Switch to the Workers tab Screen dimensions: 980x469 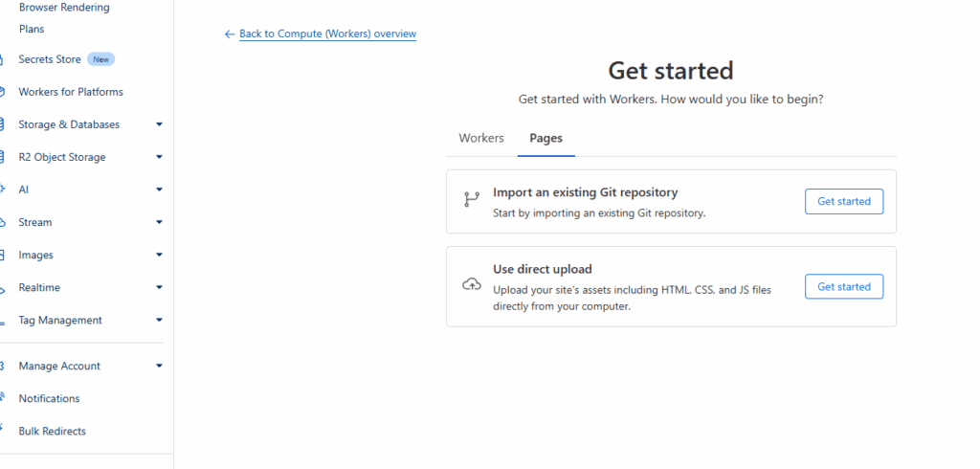pyautogui.click(x=481, y=138)
